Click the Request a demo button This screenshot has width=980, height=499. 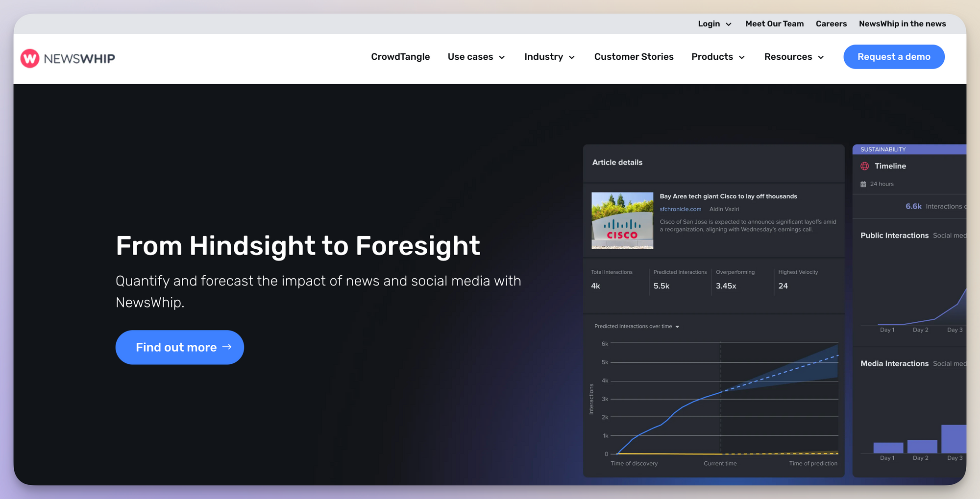pos(894,57)
